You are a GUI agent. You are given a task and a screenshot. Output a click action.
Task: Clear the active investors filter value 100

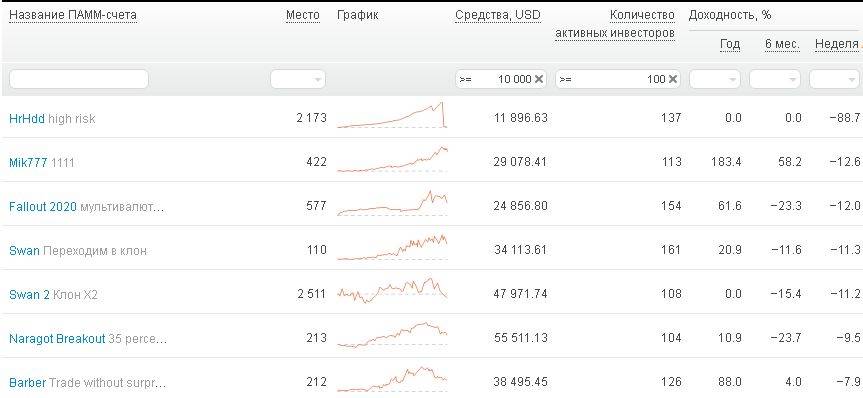(x=673, y=79)
